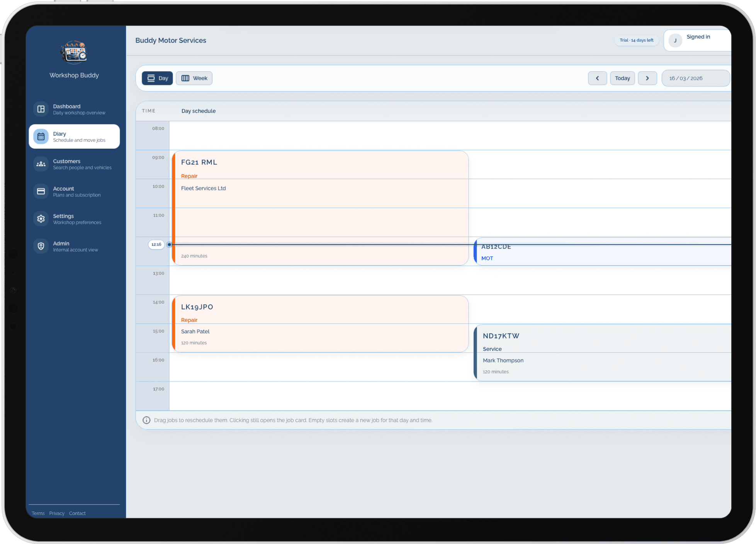Open the Privacy link in the footer

[57, 513]
